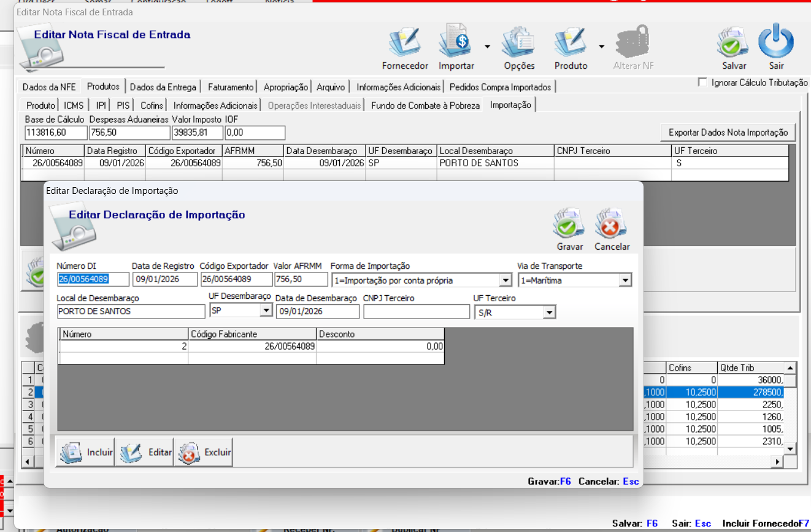Open the UF Desembaraço combo box
This screenshot has height=532, width=811.
click(x=266, y=310)
